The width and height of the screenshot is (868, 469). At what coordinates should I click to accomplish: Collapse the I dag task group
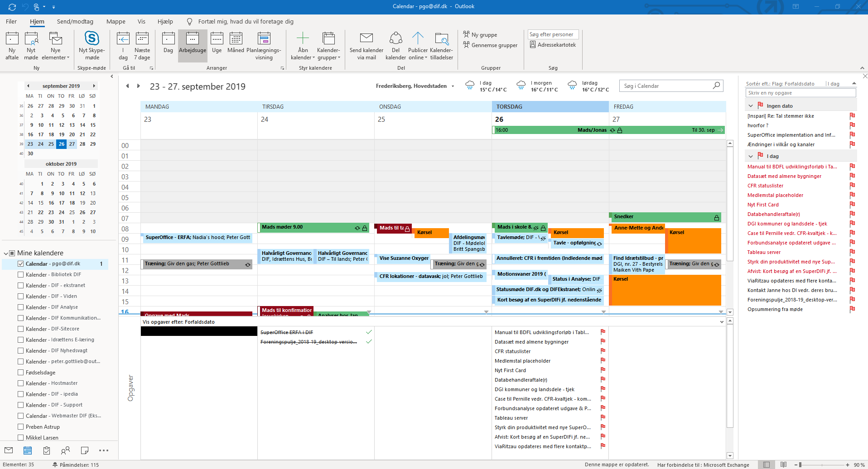click(x=751, y=156)
